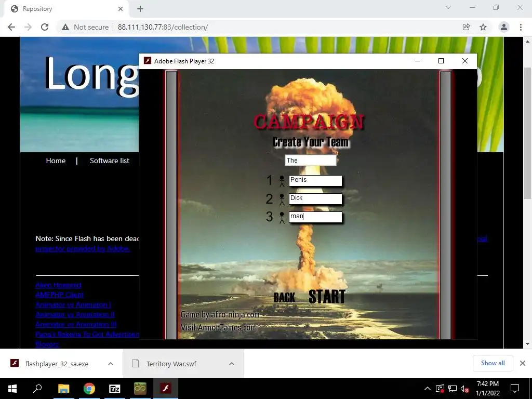
Task: Open Chrome three-dot menu
Action: coord(521,27)
